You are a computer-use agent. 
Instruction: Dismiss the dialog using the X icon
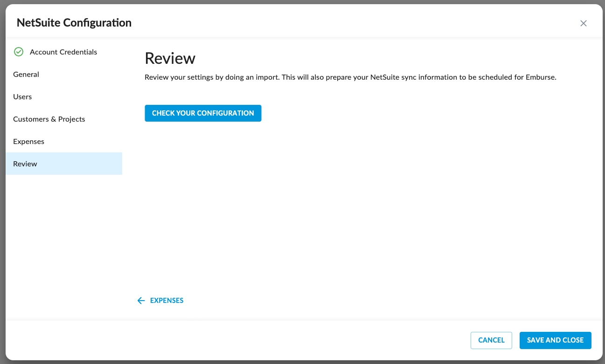click(x=583, y=23)
